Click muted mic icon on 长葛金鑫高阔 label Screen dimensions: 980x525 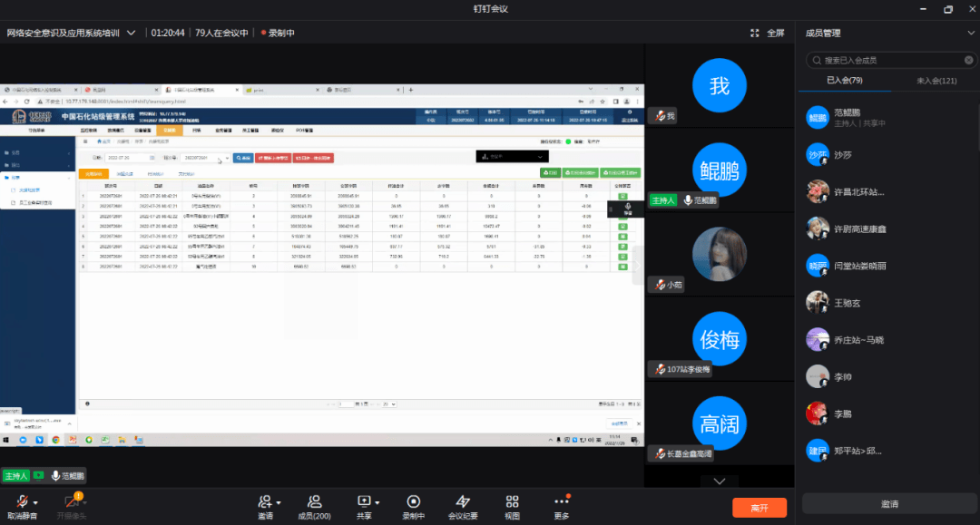660,454
